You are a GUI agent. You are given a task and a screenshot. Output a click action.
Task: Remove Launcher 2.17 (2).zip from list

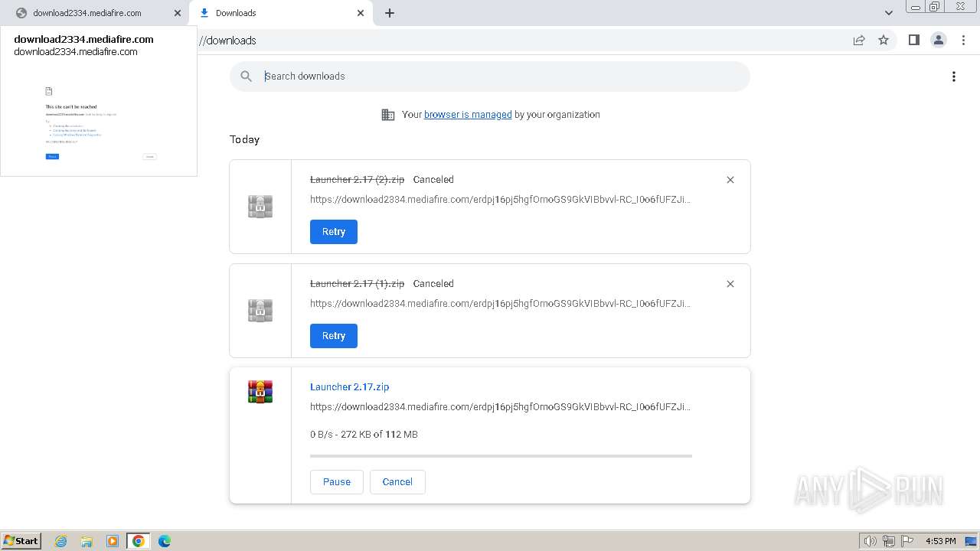[x=730, y=180]
